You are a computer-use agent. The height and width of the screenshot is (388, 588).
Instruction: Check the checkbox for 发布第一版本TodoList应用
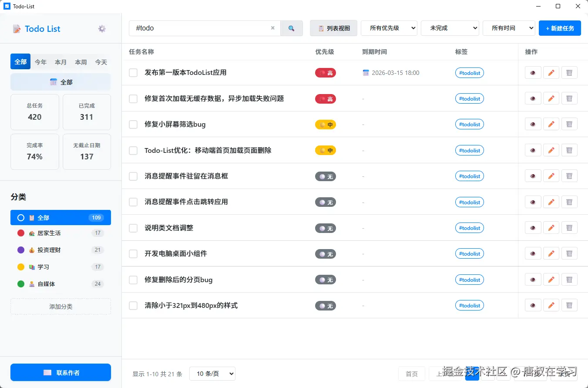133,73
